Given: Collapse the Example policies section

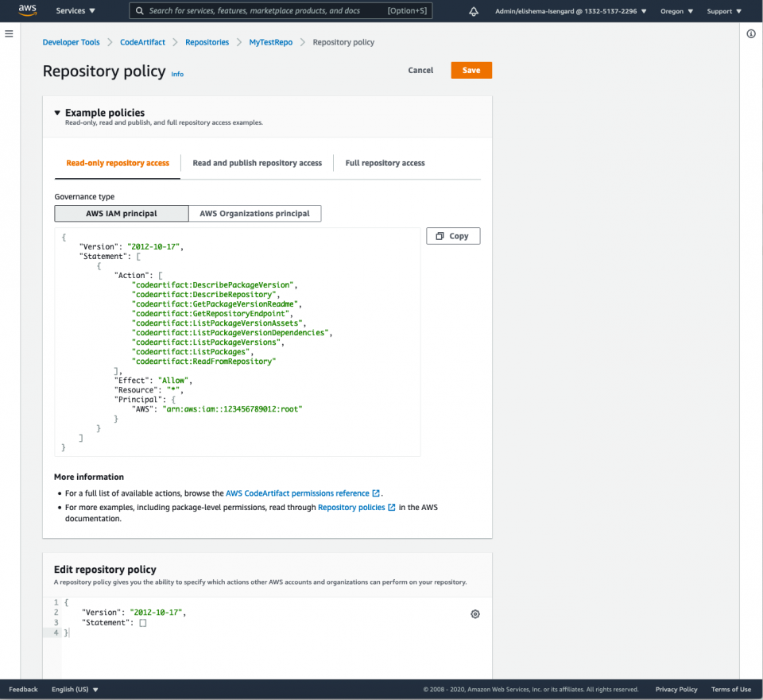Looking at the screenshot, I should pos(57,113).
